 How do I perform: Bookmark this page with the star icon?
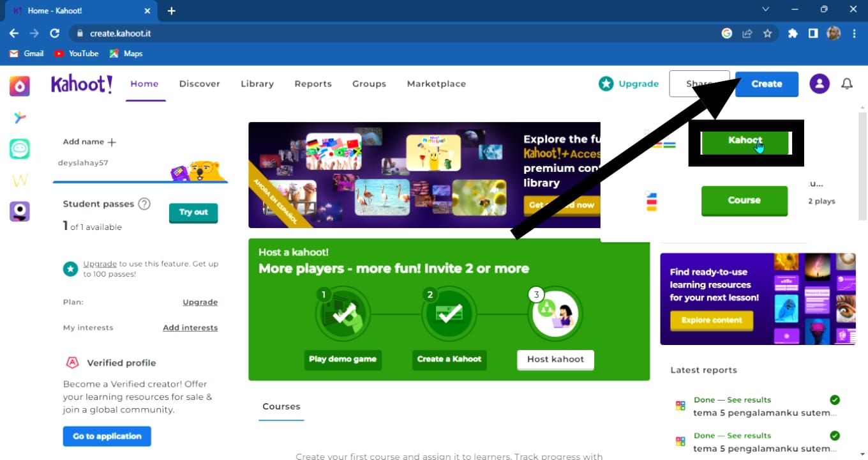pos(768,33)
